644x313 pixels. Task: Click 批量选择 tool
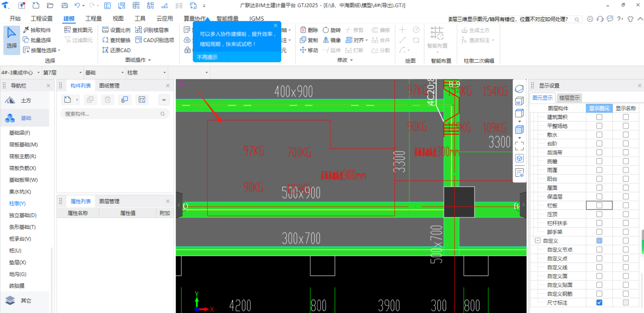[x=37, y=40]
